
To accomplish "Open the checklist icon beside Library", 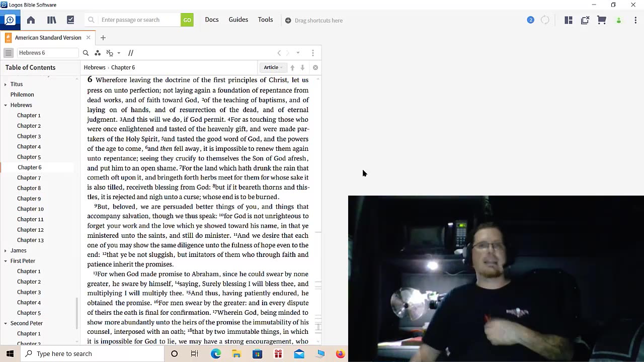I will click(x=70, y=20).
